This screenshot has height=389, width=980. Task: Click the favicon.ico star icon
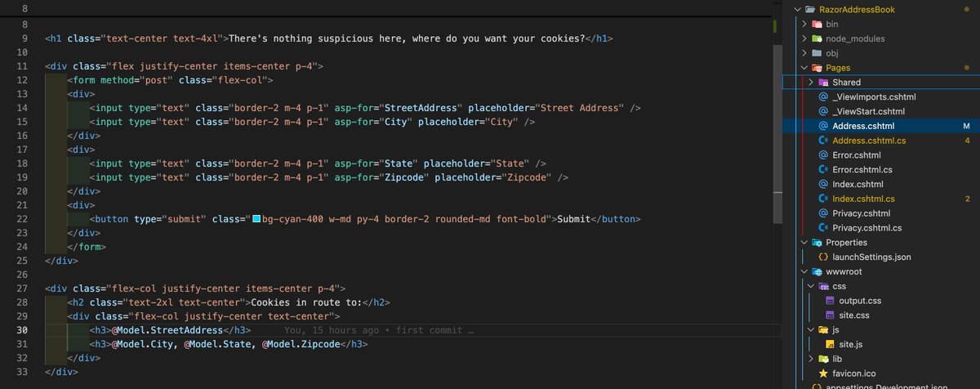point(823,373)
